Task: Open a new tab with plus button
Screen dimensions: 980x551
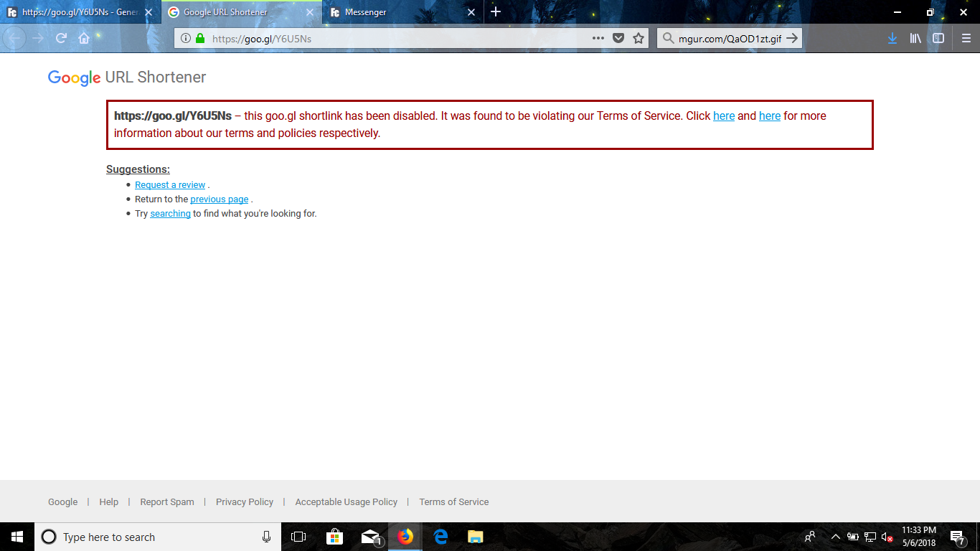Action: pyautogui.click(x=496, y=12)
